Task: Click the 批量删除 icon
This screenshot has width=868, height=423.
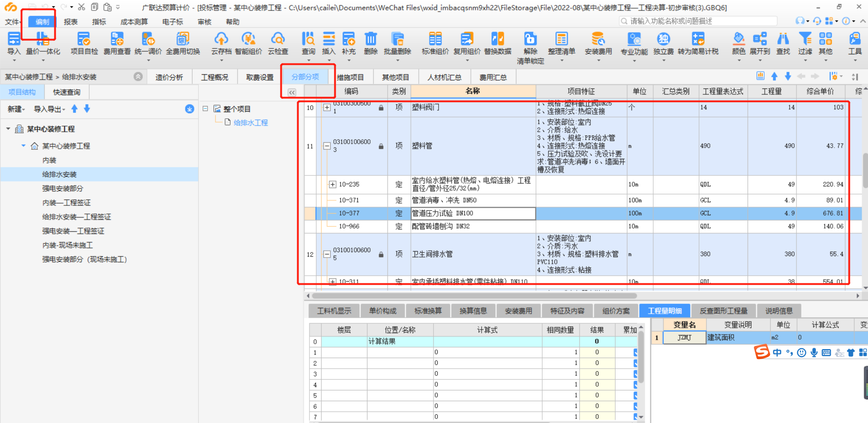Action: click(x=397, y=45)
